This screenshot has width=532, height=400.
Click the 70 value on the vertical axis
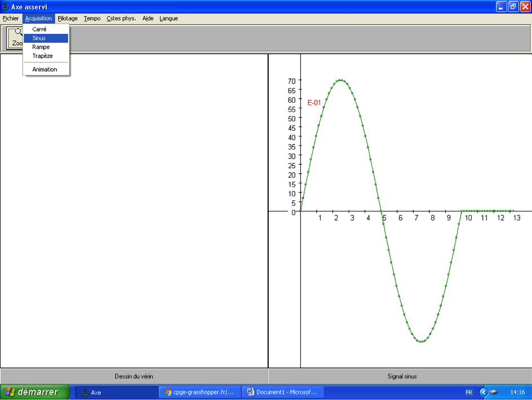(292, 81)
